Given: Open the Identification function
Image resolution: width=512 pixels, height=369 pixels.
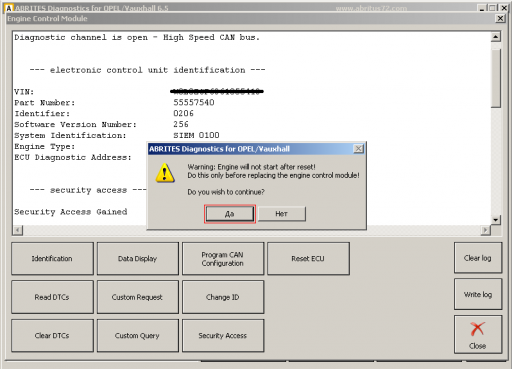Looking at the screenshot, I should [52, 258].
